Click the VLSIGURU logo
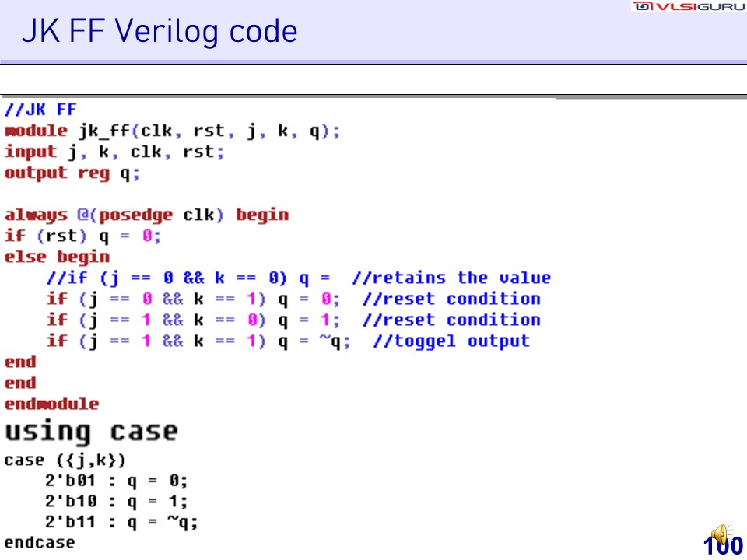 point(688,7)
